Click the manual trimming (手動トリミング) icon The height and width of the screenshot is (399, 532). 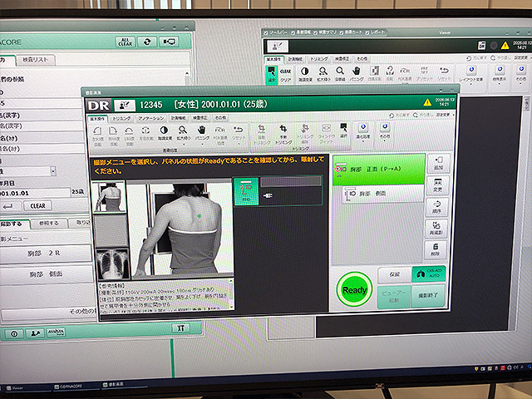pyautogui.click(x=283, y=135)
